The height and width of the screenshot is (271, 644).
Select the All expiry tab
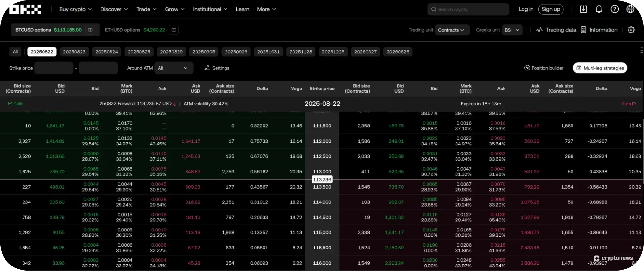15,52
